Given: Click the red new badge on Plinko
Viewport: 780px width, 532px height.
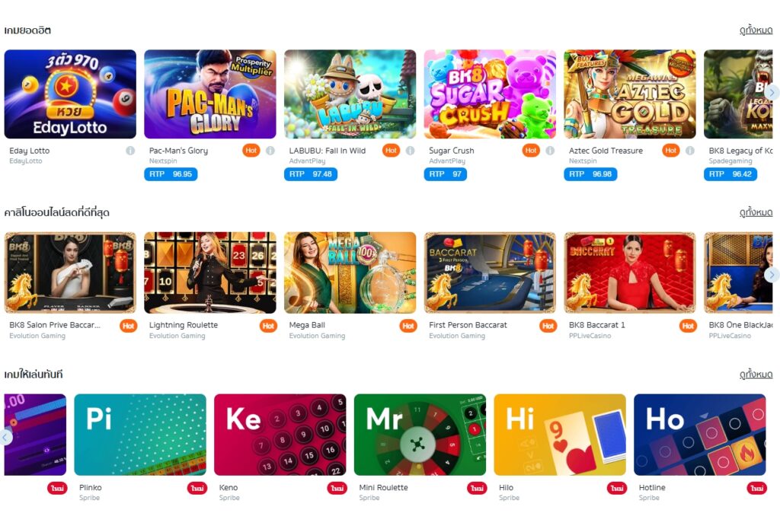Looking at the screenshot, I should click(x=197, y=489).
